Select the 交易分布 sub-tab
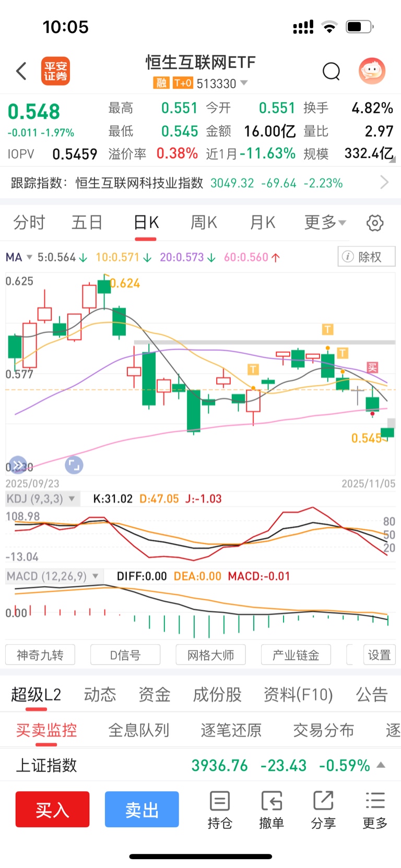Viewport: 401px width, 868px height. [323, 730]
